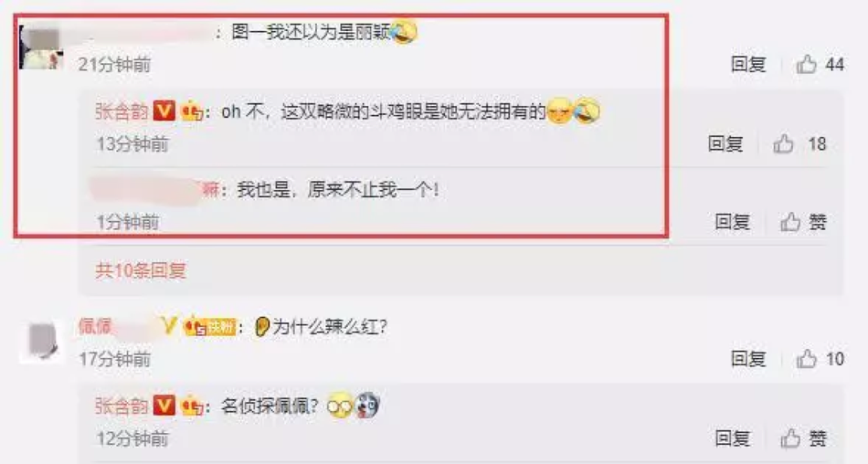Reply to the 17分钟前 comment
This screenshot has width=868, height=464.
point(748,359)
